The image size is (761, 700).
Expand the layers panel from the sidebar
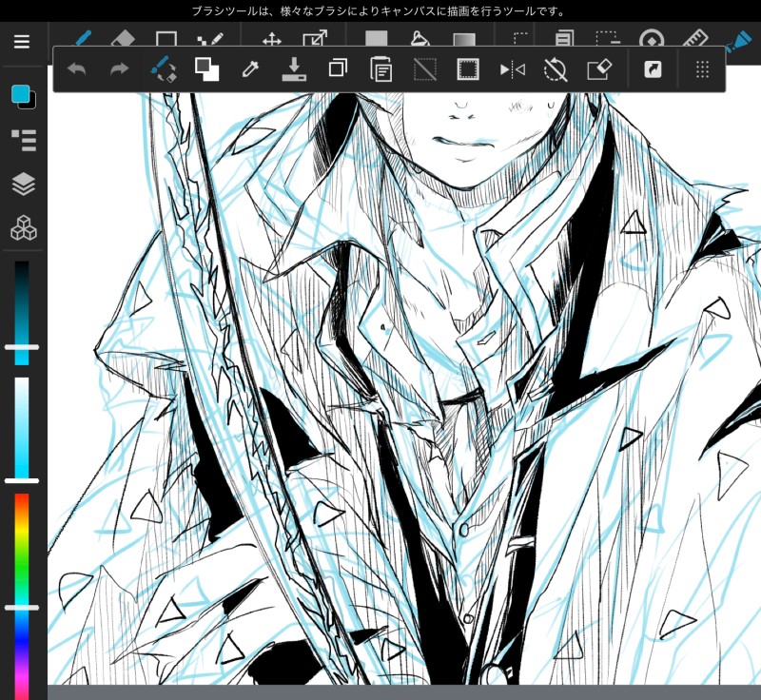tap(23, 185)
